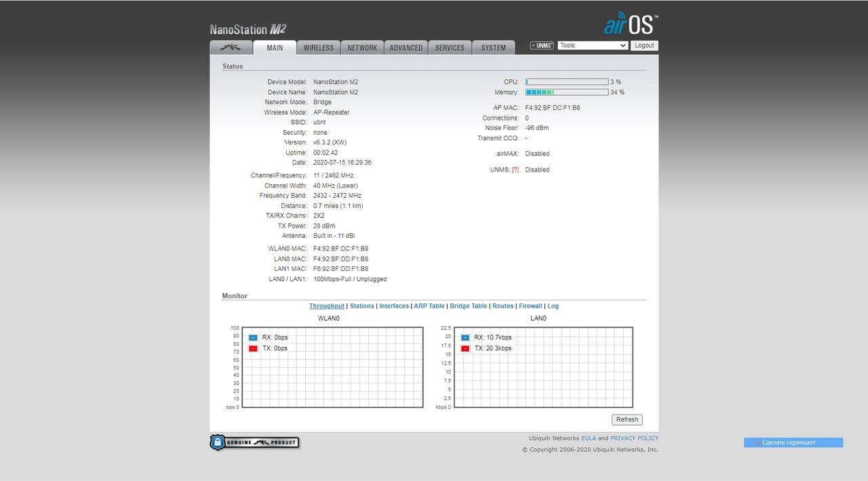This screenshot has height=481, width=868.
Task: Click the CPU usage bar
Action: 567,82
